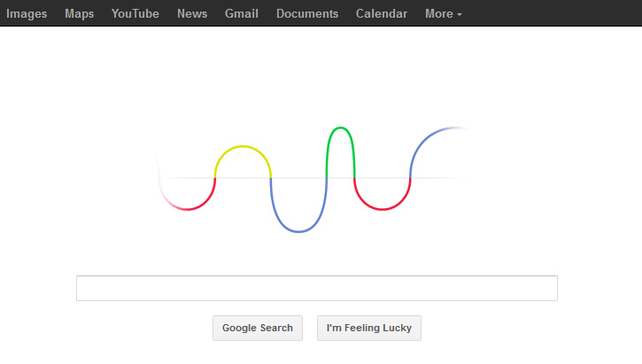Click the I'm Feeling Lucky button
This screenshot has height=364, width=642.
(369, 328)
